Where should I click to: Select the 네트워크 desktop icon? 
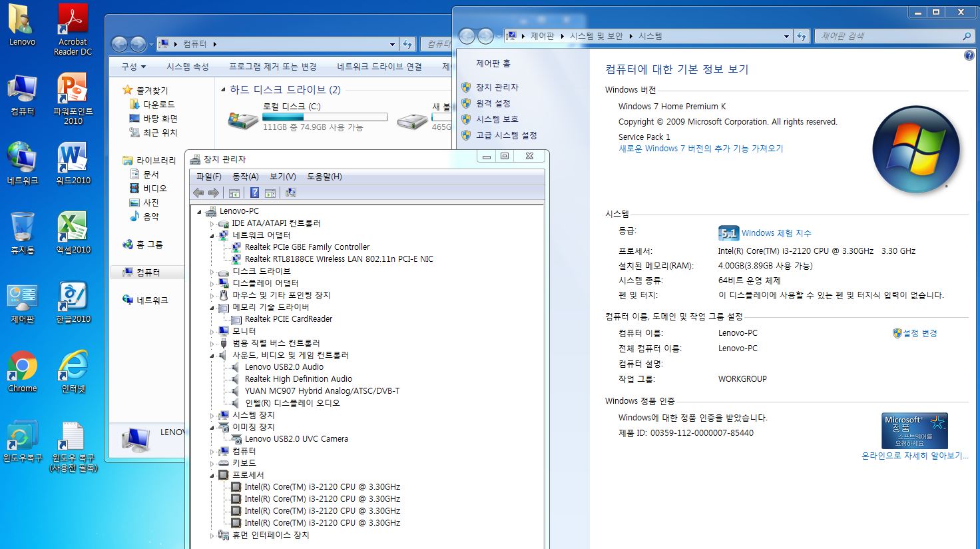point(22,163)
